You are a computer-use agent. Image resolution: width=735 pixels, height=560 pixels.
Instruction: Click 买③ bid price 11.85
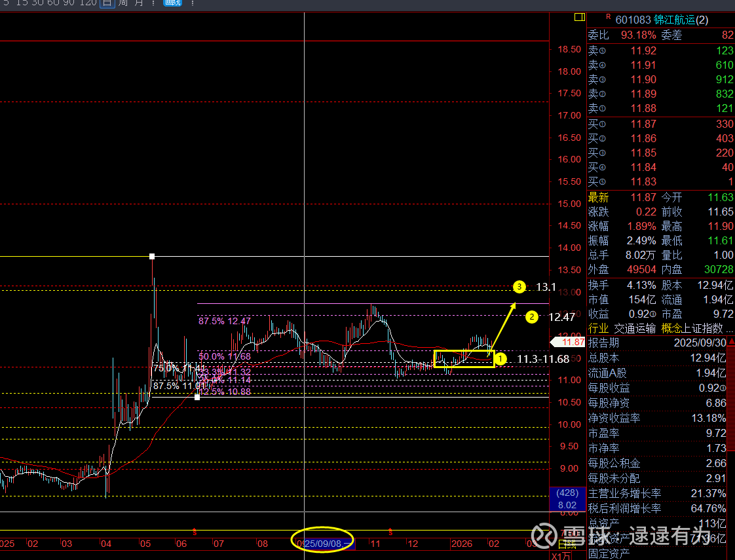coord(643,153)
